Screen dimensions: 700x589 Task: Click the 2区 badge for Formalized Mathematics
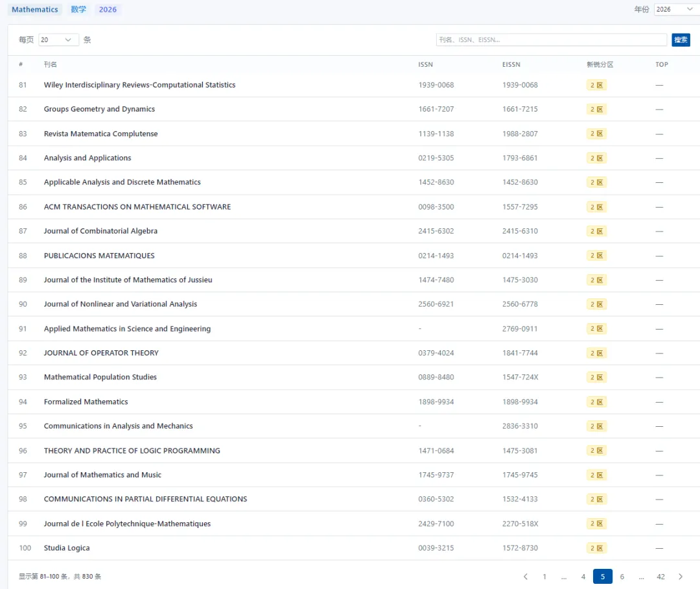(596, 402)
